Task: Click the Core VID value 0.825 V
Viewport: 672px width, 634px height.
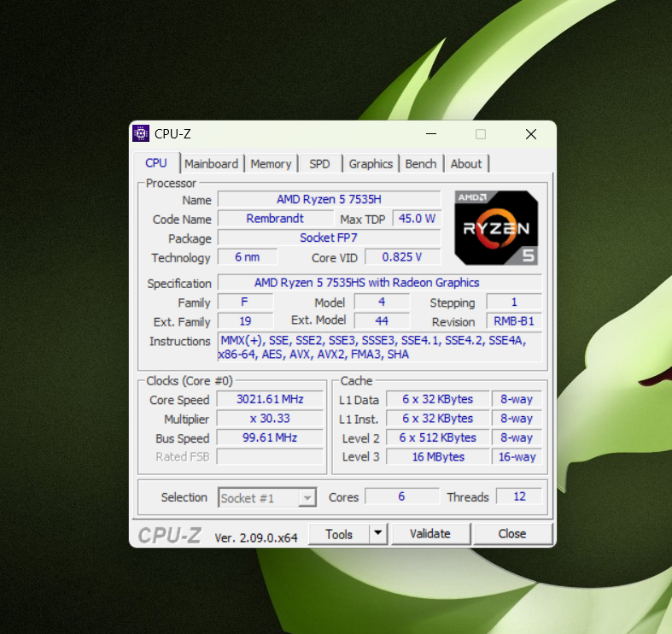Action: point(402,257)
